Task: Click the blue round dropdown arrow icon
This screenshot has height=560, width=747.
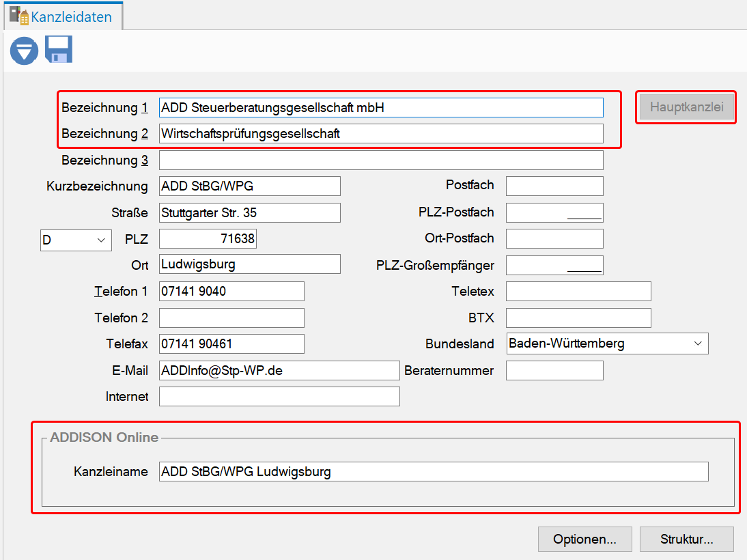Action: click(25, 51)
